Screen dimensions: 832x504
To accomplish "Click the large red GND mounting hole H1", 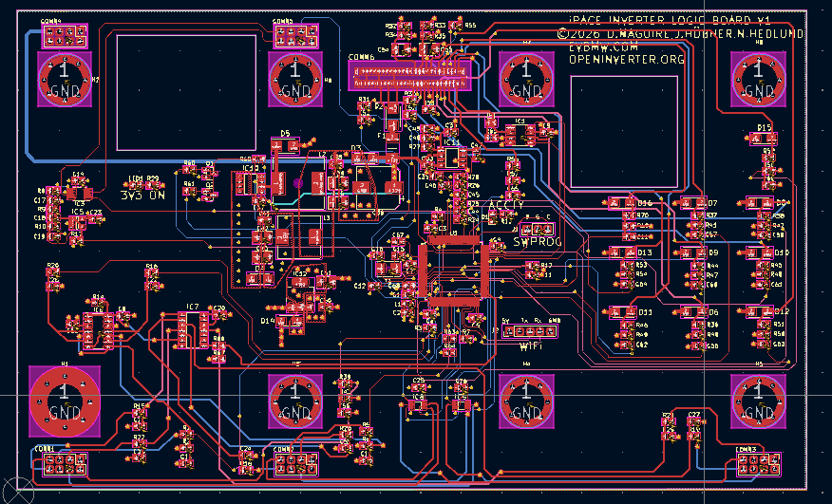I will 65,399.
